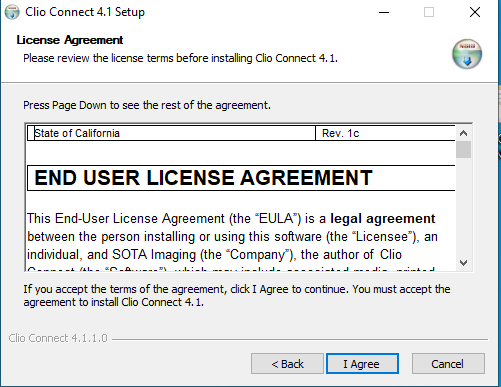Click the License Agreement header title
501x387 pixels.
click(70, 40)
